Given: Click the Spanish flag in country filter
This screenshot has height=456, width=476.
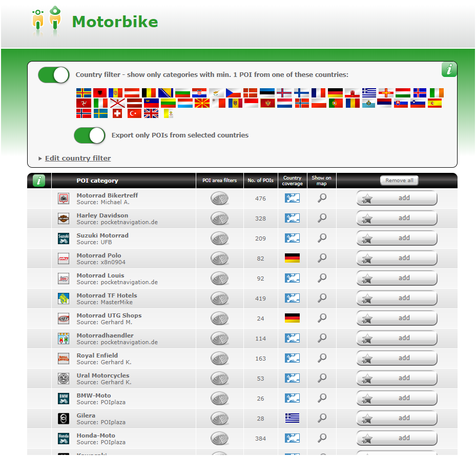Looking at the screenshot, I should point(434,103).
